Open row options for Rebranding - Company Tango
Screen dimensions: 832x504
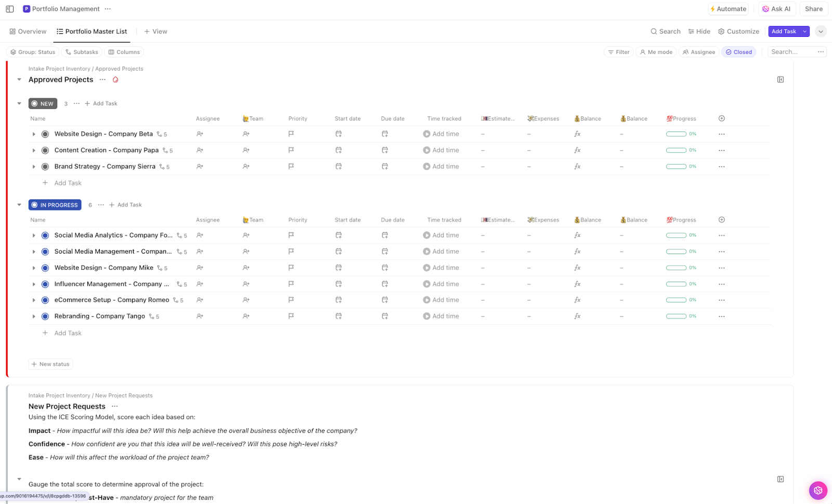(x=722, y=316)
